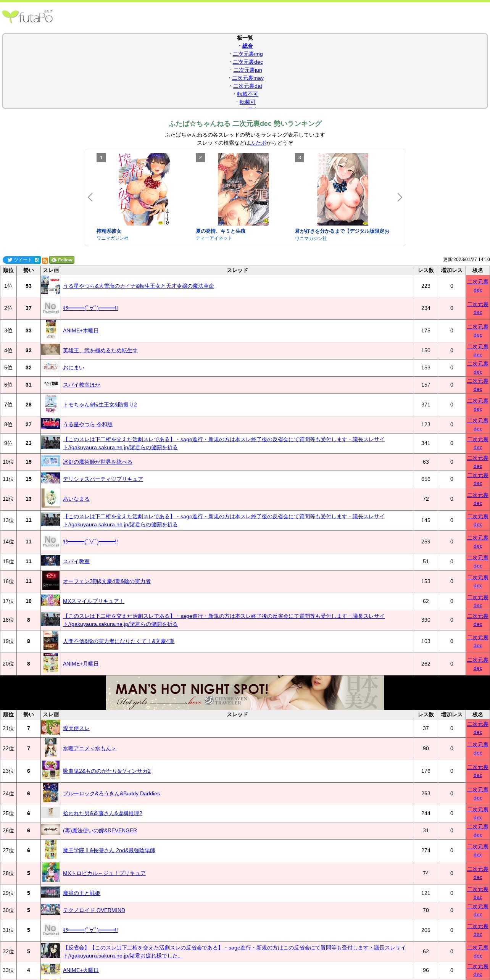Open the 二次元裏dec board link in list
The height and width of the screenshot is (980, 490).
click(x=248, y=62)
